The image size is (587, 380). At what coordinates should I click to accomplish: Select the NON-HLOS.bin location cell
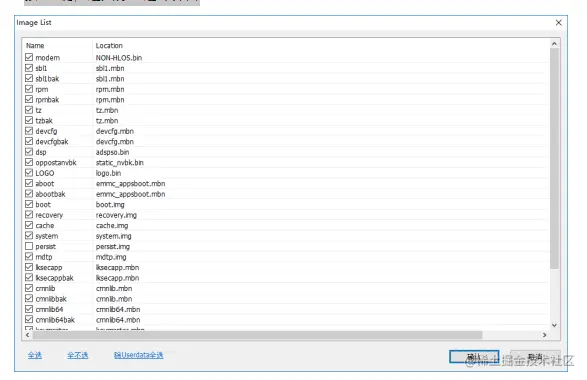coord(119,58)
